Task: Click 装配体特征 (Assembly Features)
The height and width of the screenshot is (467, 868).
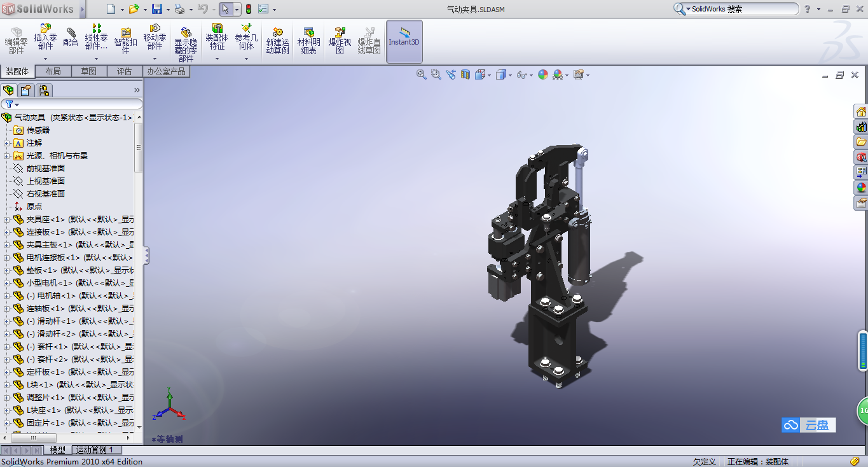Action: 217,38
